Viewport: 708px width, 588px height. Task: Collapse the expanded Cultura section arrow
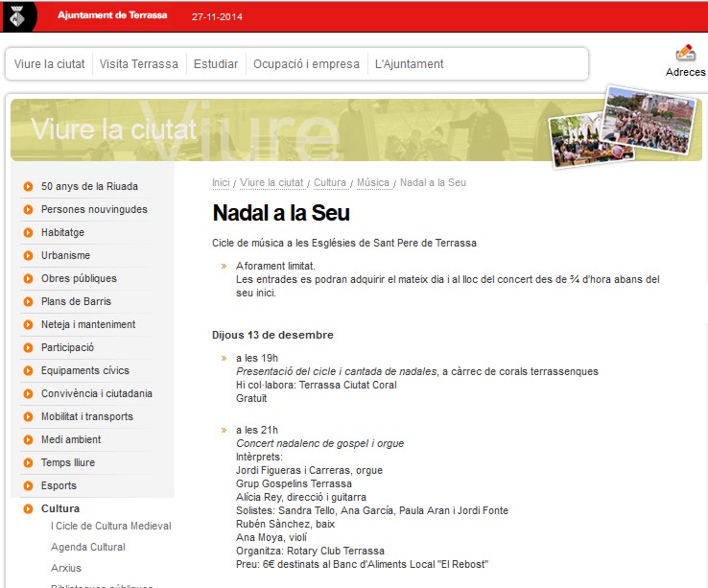point(28,509)
